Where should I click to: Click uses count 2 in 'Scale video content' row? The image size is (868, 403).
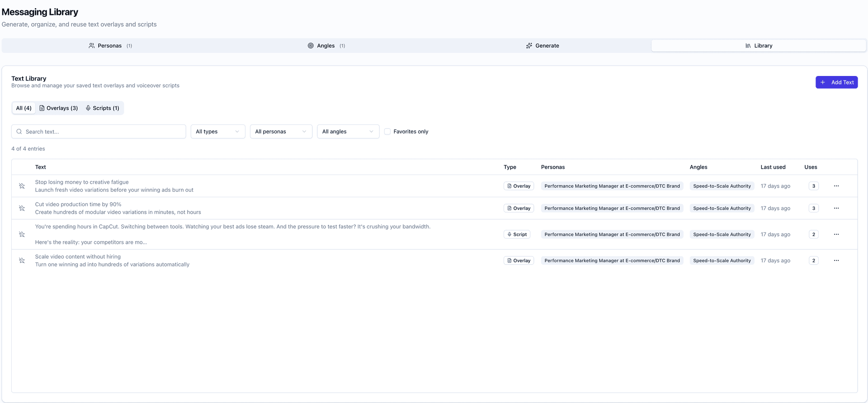[x=814, y=261]
